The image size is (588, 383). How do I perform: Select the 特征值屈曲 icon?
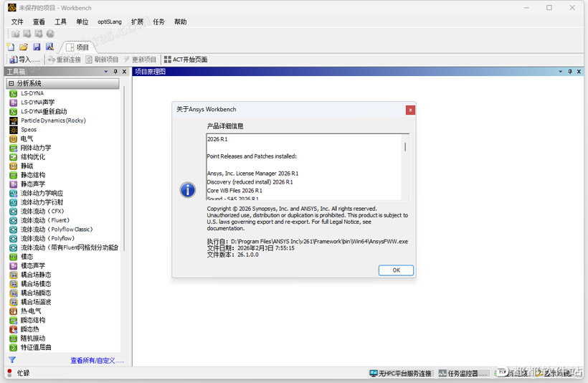[x=13, y=347]
